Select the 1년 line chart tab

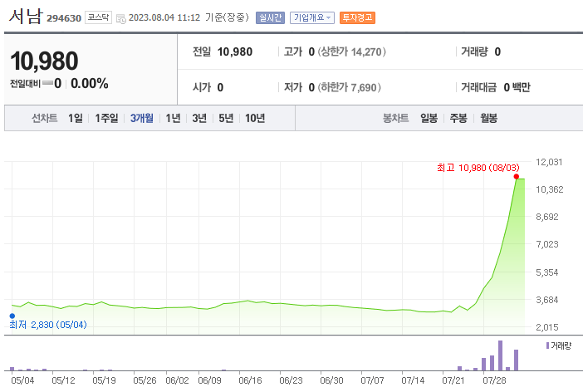pos(173,118)
